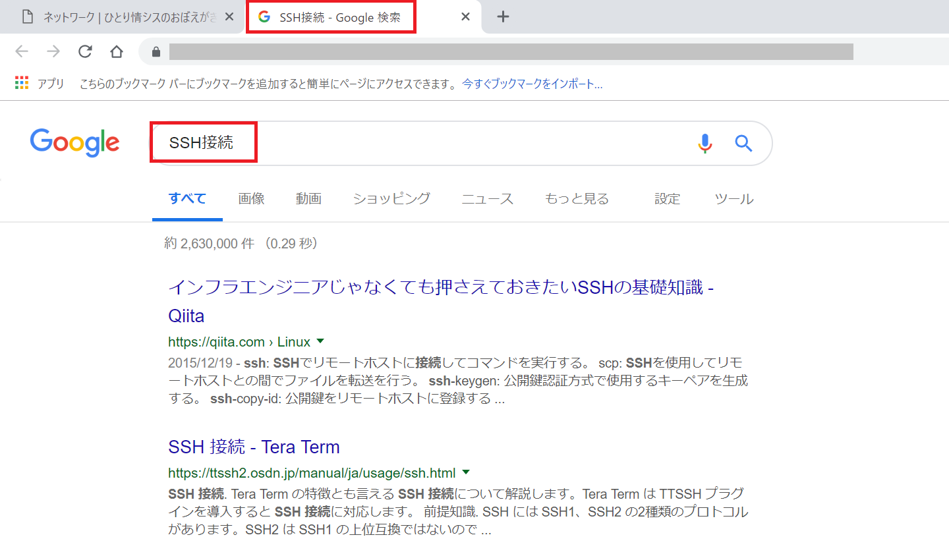
Task: Open the アプリ apps grid shortcut
Action: coord(22,83)
